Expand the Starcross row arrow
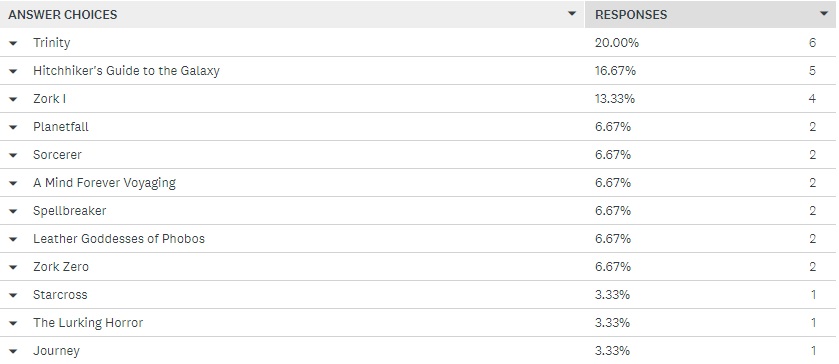 pos(13,295)
